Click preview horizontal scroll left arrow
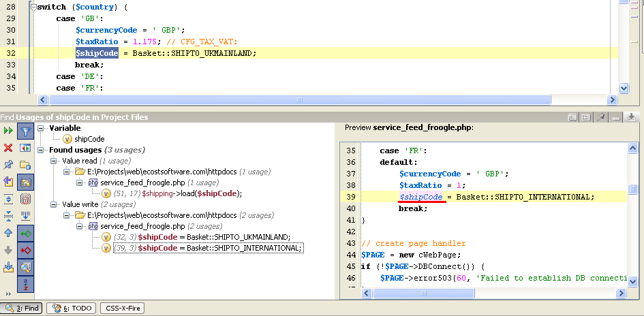Image resolution: width=644 pixels, height=316 pixels. coord(367,293)
